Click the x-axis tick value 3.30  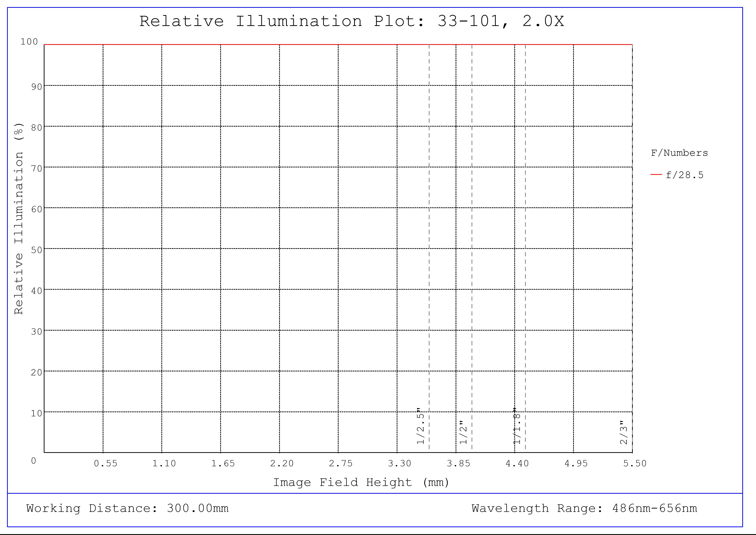pos(400,464)
